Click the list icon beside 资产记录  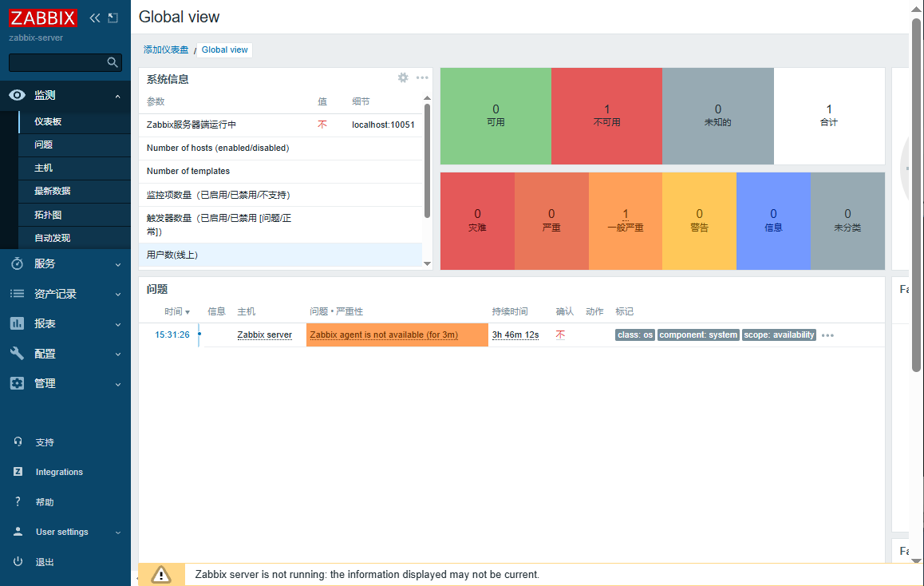point(17,294)
